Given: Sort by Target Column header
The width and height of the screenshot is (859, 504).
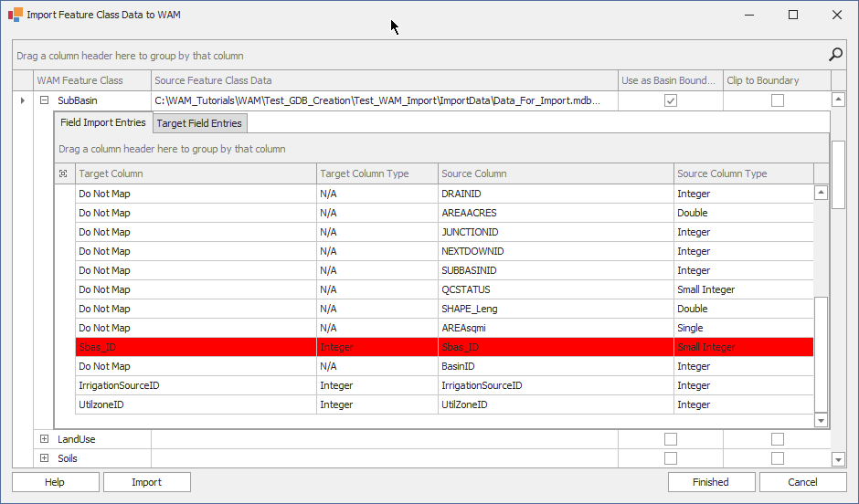Looking at the screenshot, I should [196, 173].
